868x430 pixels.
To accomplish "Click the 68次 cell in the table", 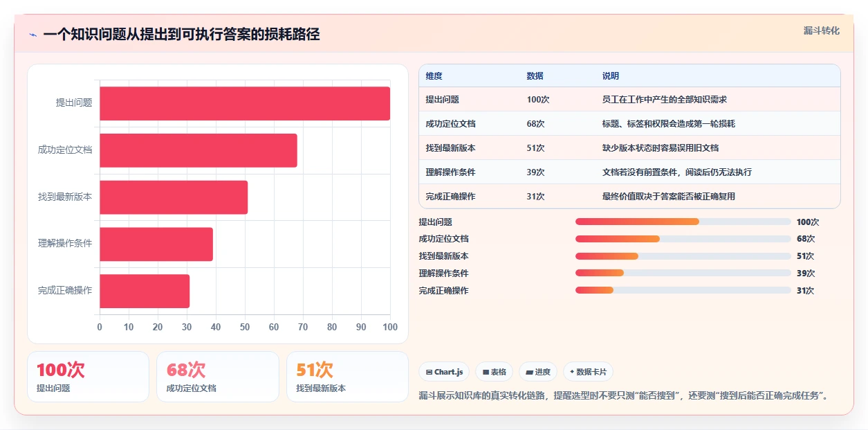I will tap(536, 124).
